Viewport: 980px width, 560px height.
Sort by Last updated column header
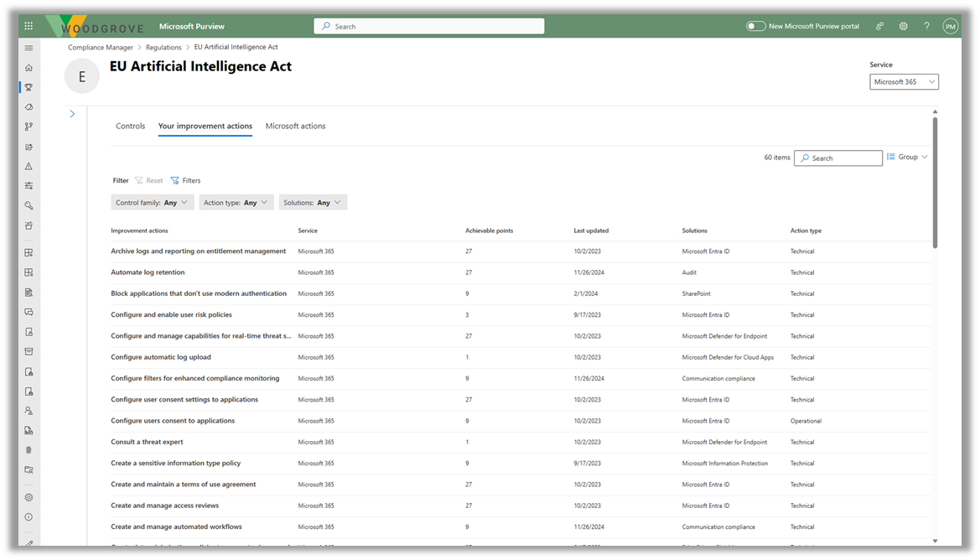coord(591,231)
